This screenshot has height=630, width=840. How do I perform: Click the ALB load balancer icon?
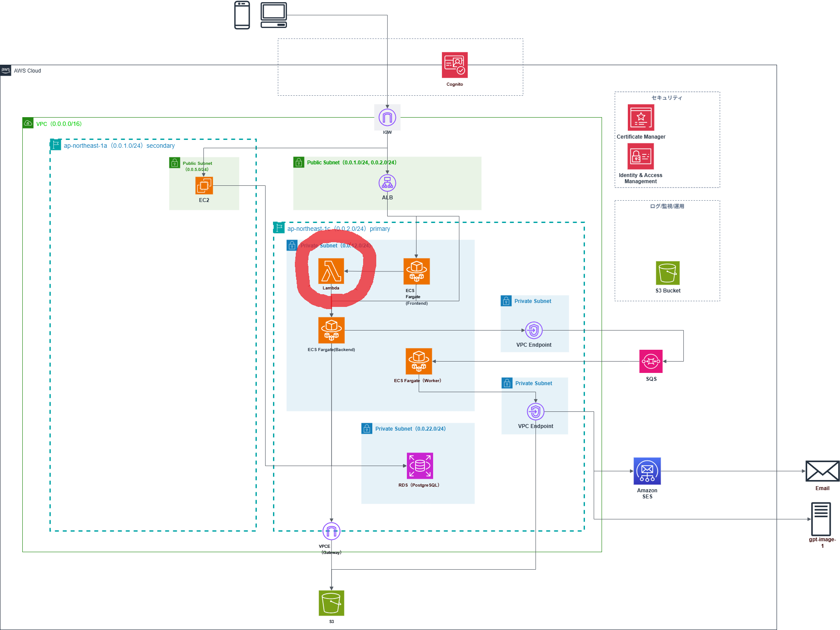pos(387,183)
